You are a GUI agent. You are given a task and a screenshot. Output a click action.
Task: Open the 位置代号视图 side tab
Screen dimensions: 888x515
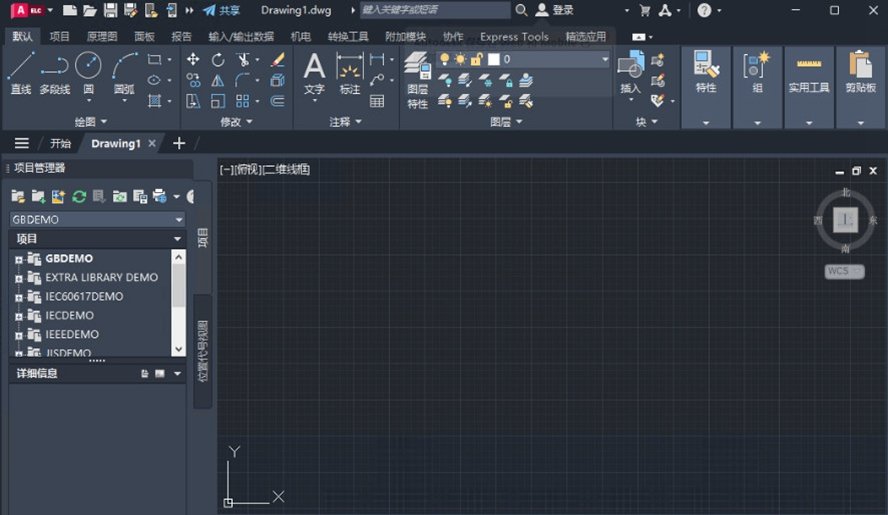coord(203,351)
